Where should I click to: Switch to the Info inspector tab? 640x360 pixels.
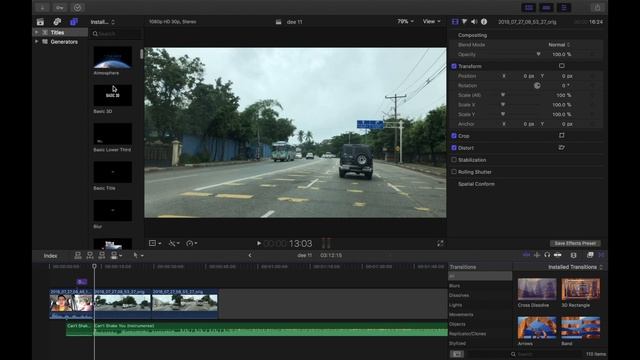(x=484, y=22)
